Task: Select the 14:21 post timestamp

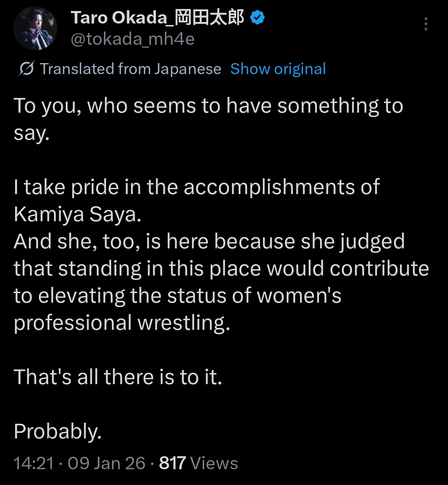Action: [x=34, y=463]
